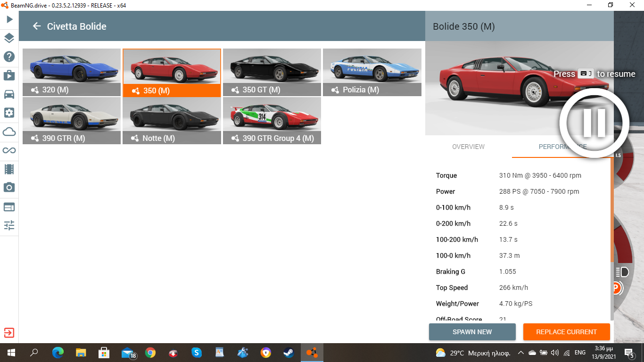The width and height of the screenshot is (644, 362).
Task: Select the black 350 GT (M) thumbnail
Action: tap(272, 72)
